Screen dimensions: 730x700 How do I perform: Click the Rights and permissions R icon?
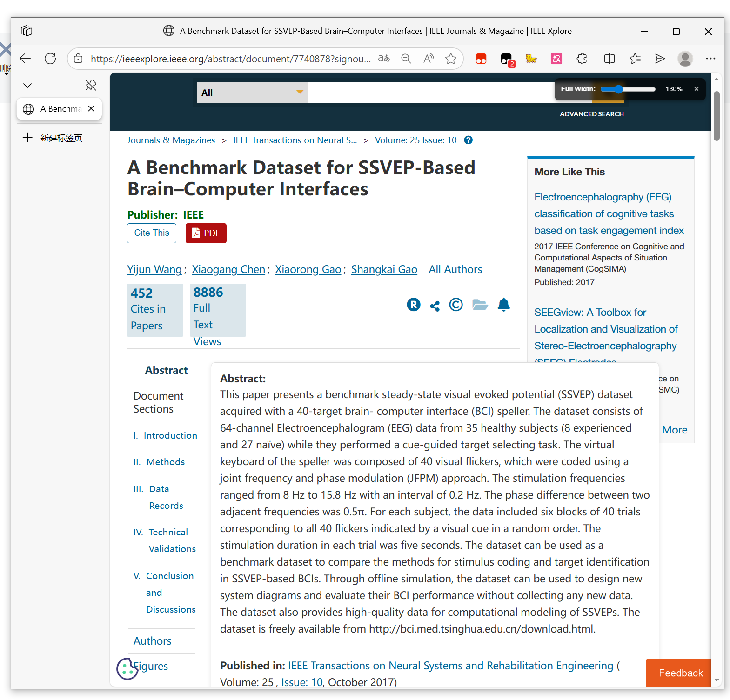414,305
